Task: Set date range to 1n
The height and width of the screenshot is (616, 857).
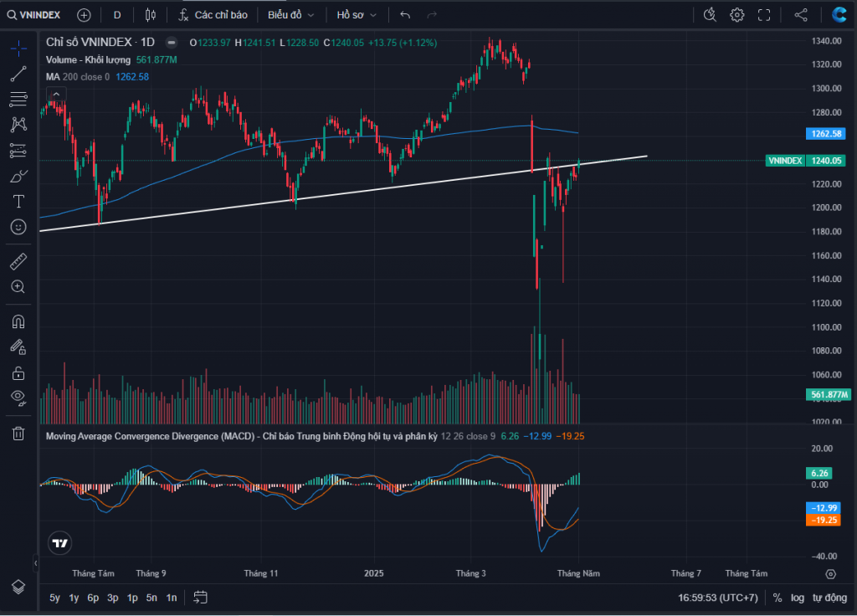Action: (172, 598)
